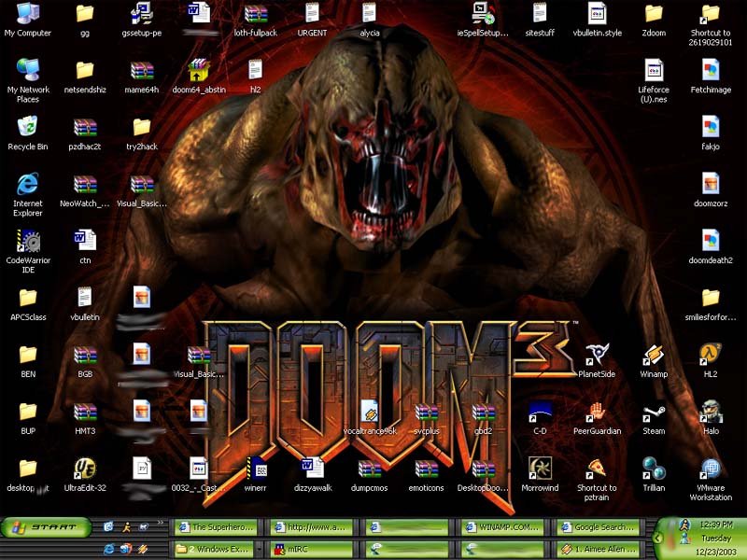Open the emoticons archive
This screenshot has height=560, width=747.
(426, 474)
